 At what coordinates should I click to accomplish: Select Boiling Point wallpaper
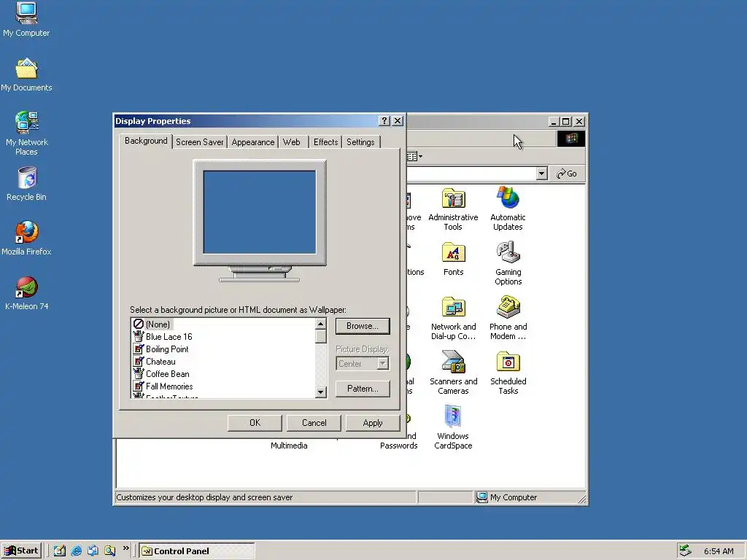click(167, 349)
